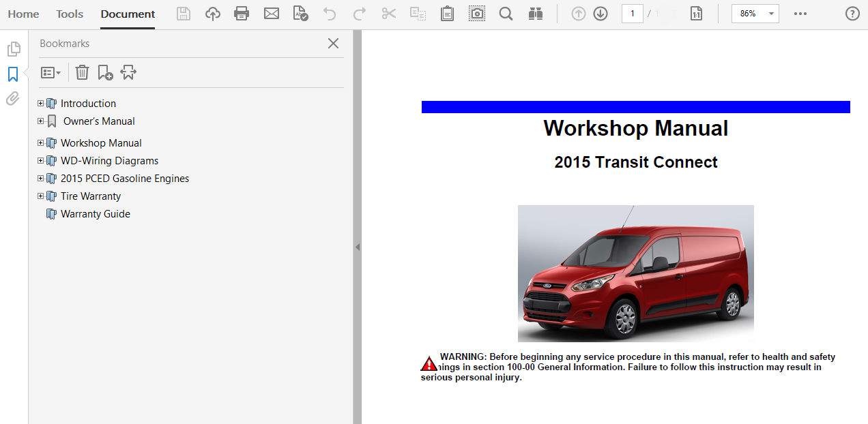This screenshot has width=868, height=424.
Task: Switch to the Tools tab
Action: [x=70, y=14]
